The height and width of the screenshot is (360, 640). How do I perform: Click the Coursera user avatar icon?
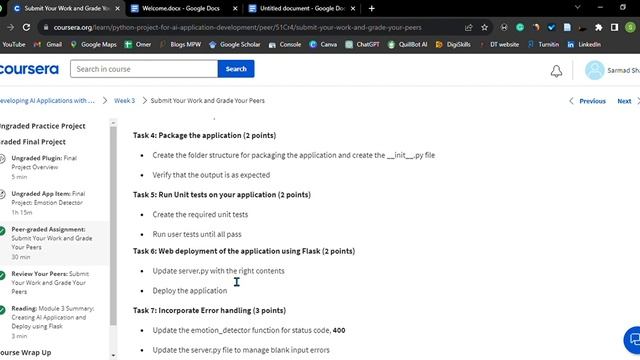coord(594,70)
